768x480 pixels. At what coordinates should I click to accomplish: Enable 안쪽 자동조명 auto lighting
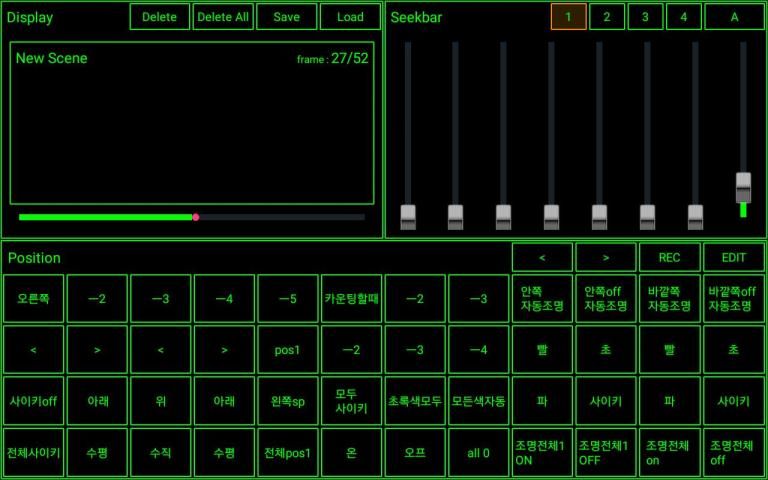coord(542,298)
